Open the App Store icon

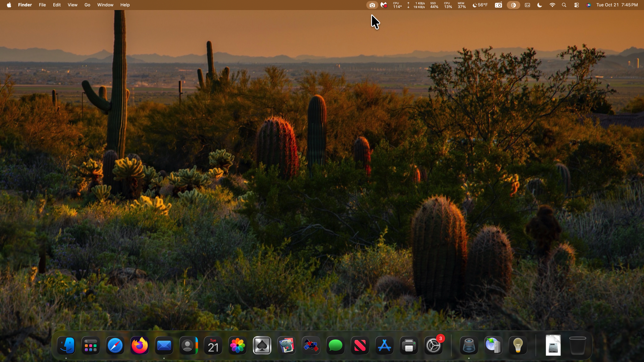(384, 346)
